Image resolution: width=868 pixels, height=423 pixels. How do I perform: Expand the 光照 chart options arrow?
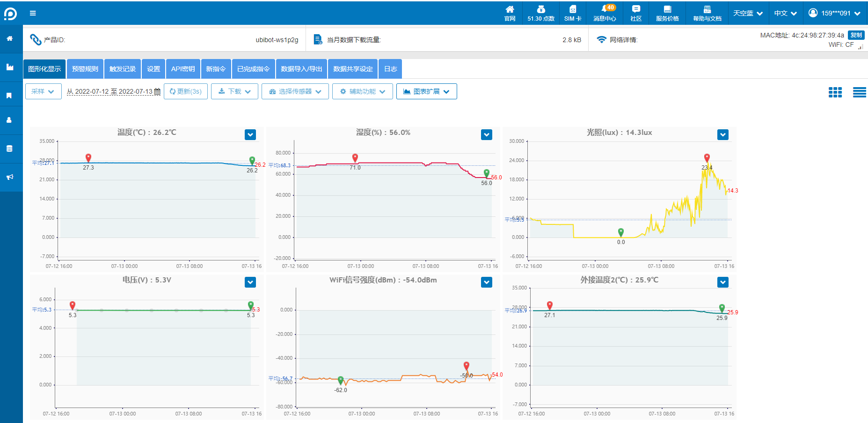(x=723, y=135)
